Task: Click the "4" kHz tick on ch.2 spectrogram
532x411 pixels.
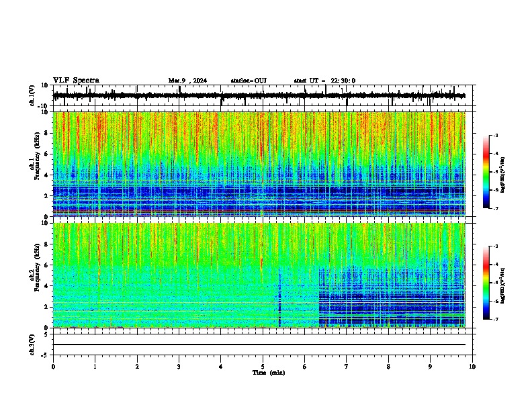Action: (46, 286)
